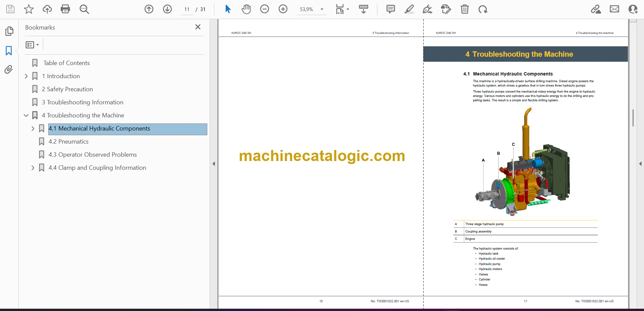Click the page number input field
The height and width of the screenshot is (311, 644).
[x=187, y=9]
